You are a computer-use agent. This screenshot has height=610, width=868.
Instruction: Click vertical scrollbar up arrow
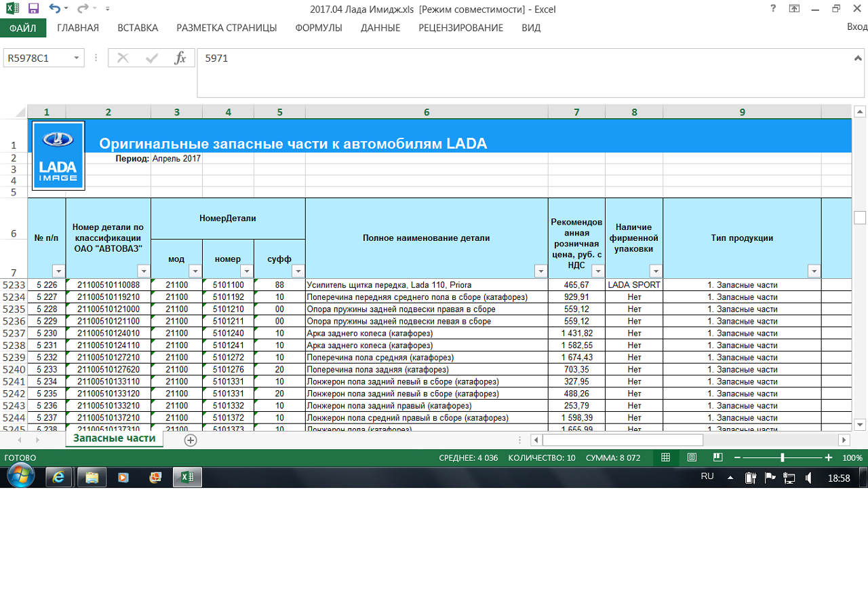(x=860, y=112)
